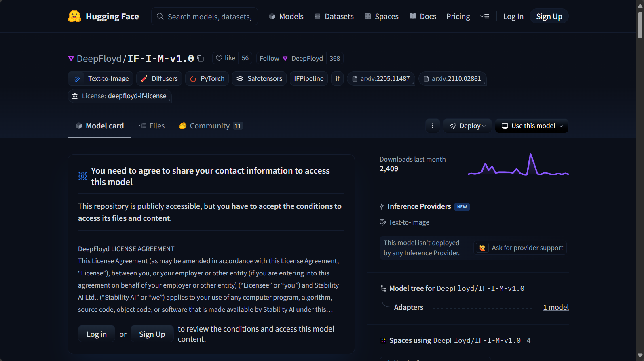Open the three-dot more options button

tap(433, 126)
